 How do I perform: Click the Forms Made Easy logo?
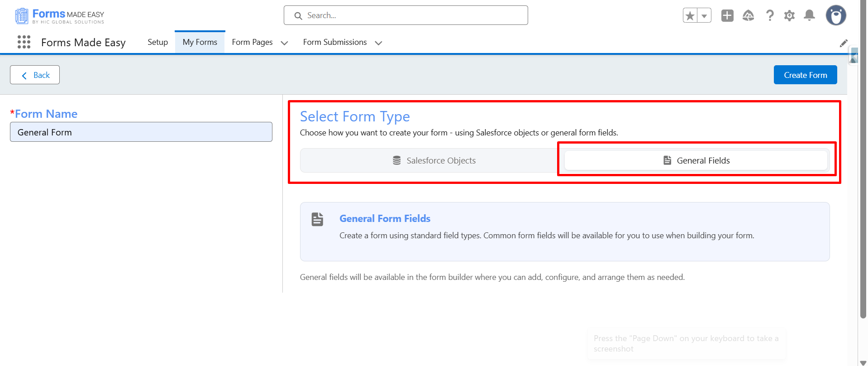coord(59,16)
